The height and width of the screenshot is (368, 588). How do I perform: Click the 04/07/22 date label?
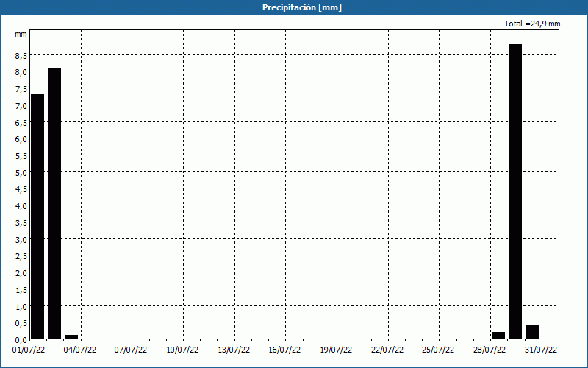79,350
